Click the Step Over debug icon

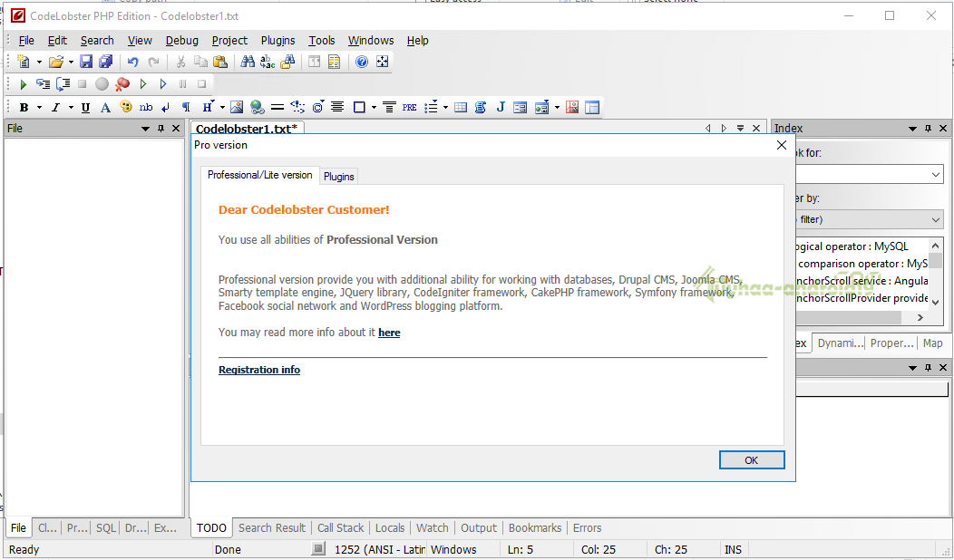point(63,84)
